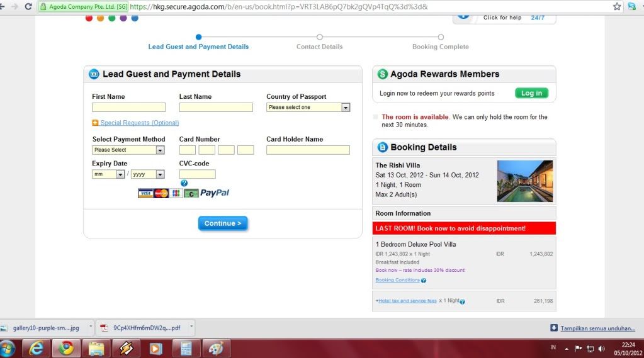Open the gallery10-purple jpg download menu arrow
This screenshot has width=644, height=358.
pyautogui.click(x=91, y=327)
